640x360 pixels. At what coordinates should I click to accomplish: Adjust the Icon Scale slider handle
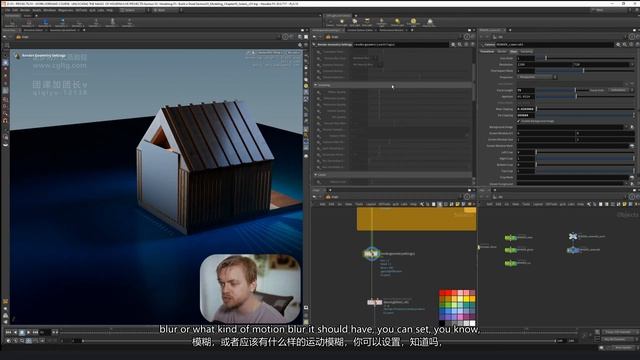(x=546, y=58)
